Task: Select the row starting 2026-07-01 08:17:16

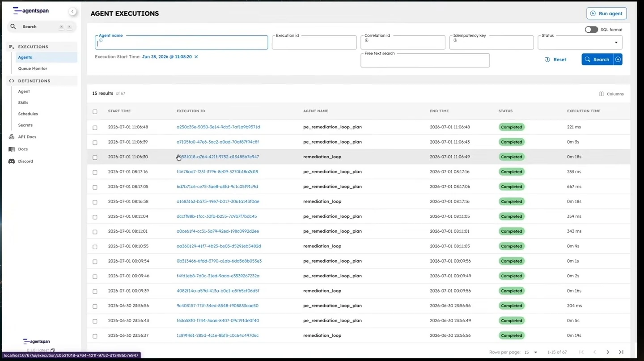Action: (95, 172)
